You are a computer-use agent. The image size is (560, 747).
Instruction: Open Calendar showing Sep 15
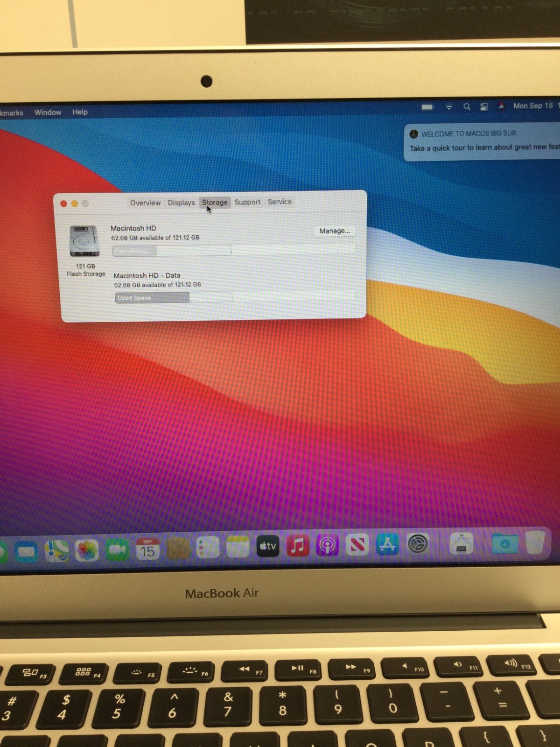[x=147, y=549]
